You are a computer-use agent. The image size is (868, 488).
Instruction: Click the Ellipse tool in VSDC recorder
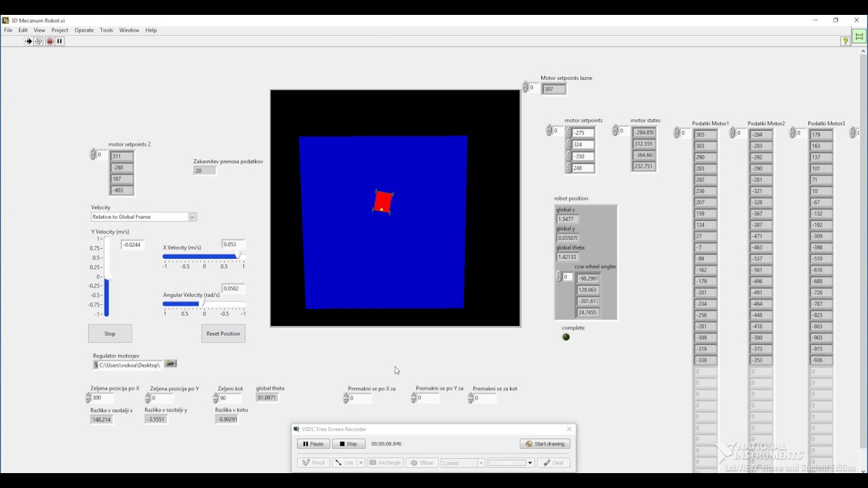click(422, 463)
